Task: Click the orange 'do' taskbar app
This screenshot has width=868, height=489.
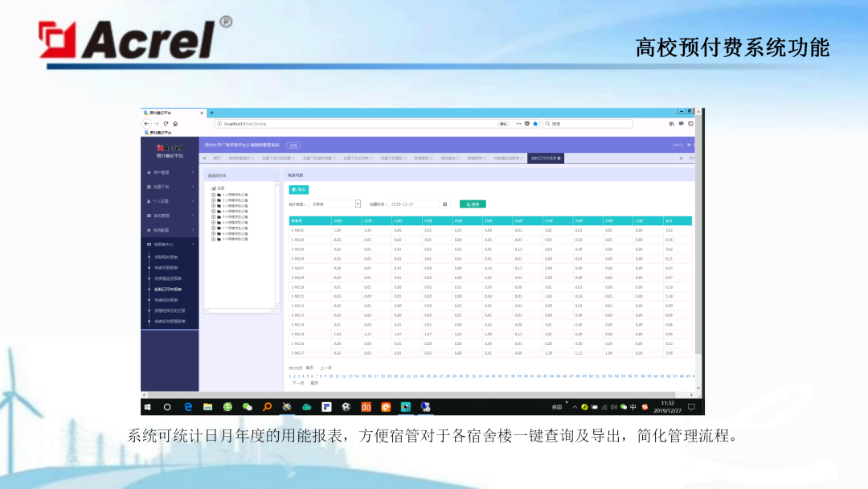Action: (366, 407)
